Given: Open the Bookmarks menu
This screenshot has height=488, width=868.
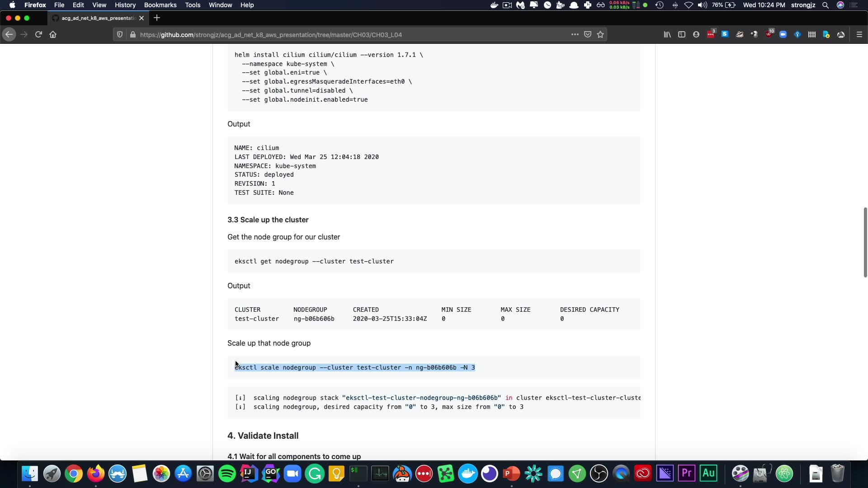Looking at the screenshot, I should (x=160, y=5).
